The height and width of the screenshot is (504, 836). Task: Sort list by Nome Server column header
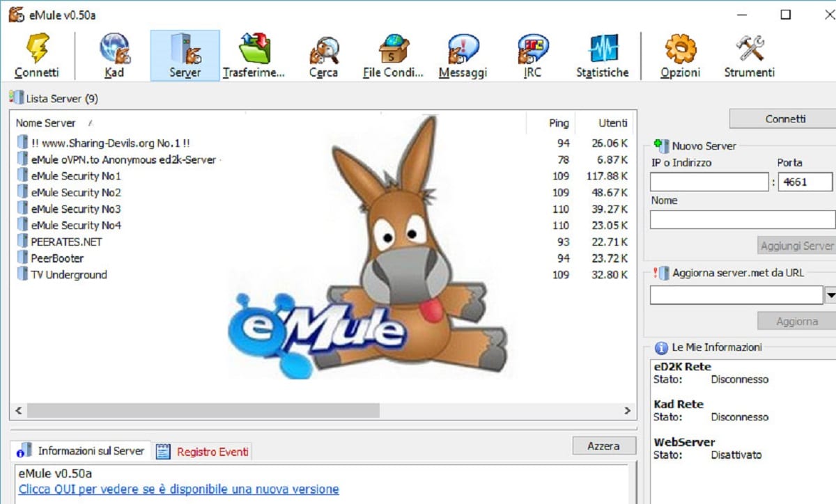click(46, 123)
